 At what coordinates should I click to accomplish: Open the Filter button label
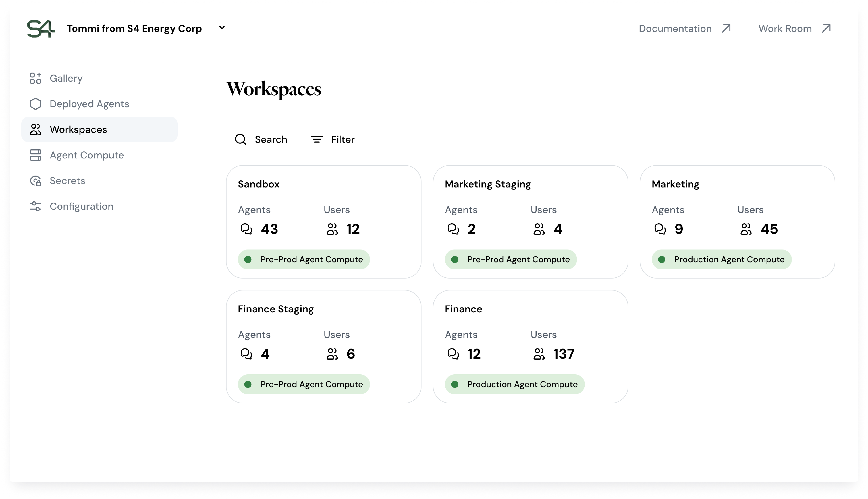(x=343, y=140)
